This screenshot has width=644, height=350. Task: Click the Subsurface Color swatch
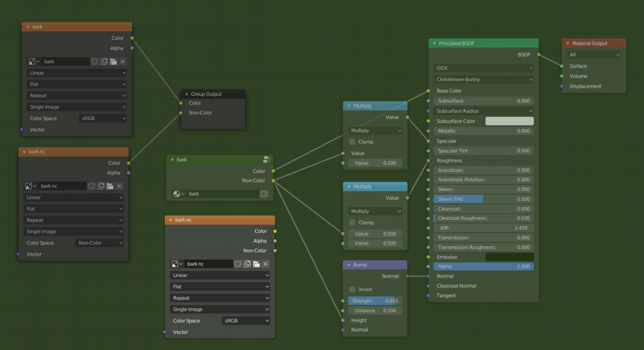509,121
